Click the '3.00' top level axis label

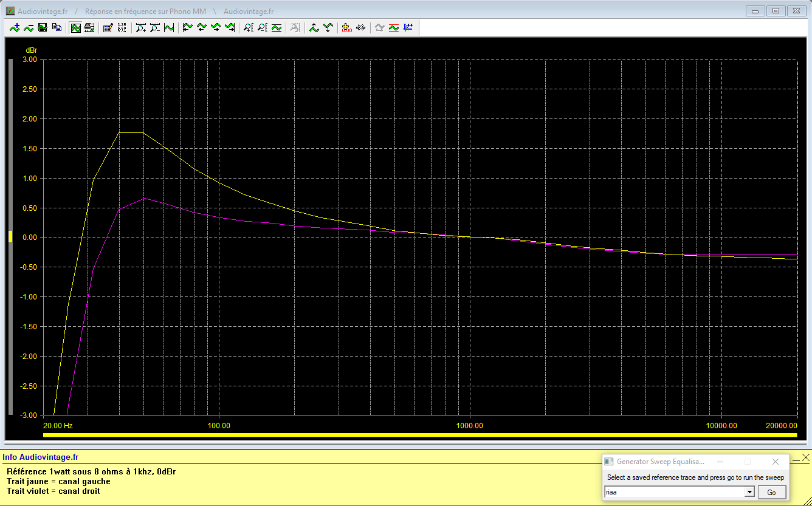click(x=29, y=60)
